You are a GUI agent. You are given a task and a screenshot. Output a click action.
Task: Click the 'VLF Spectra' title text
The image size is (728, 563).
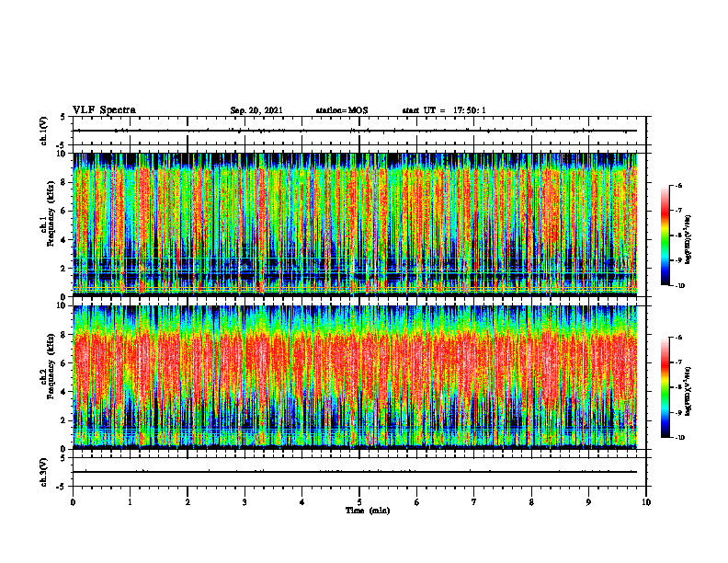coord(104,110)
